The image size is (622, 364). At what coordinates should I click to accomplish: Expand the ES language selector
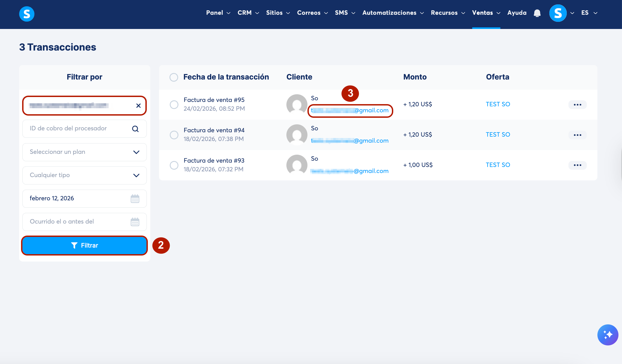pos(589,13)
